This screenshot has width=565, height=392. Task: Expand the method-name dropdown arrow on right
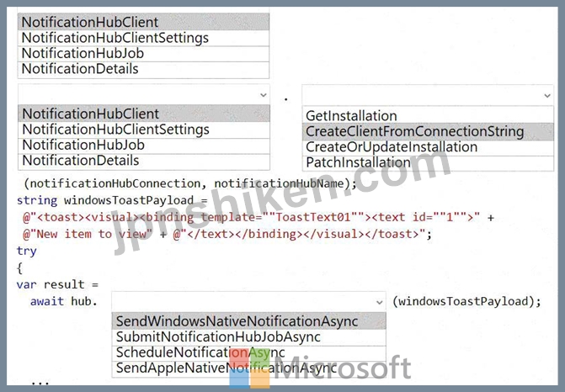pos(547,96)
